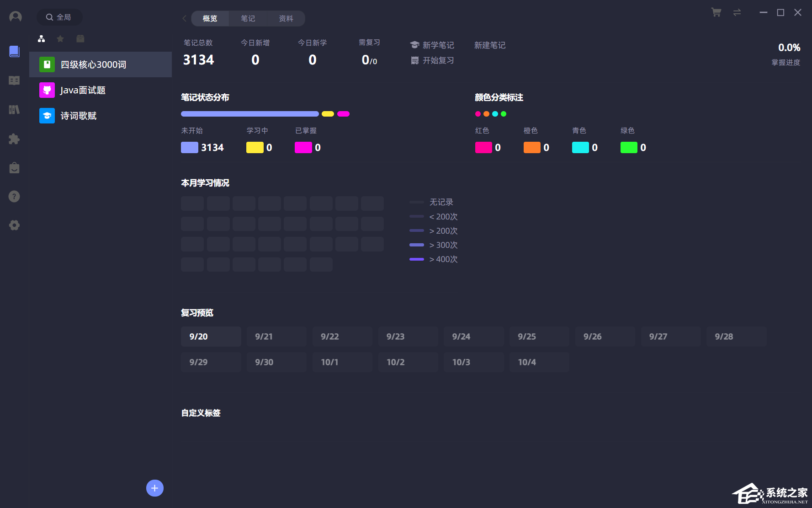The width and height of the screenshot is (812, 508).
Task: Open the bookshelf section from the sidebar
Action: (x=14, y=109)
